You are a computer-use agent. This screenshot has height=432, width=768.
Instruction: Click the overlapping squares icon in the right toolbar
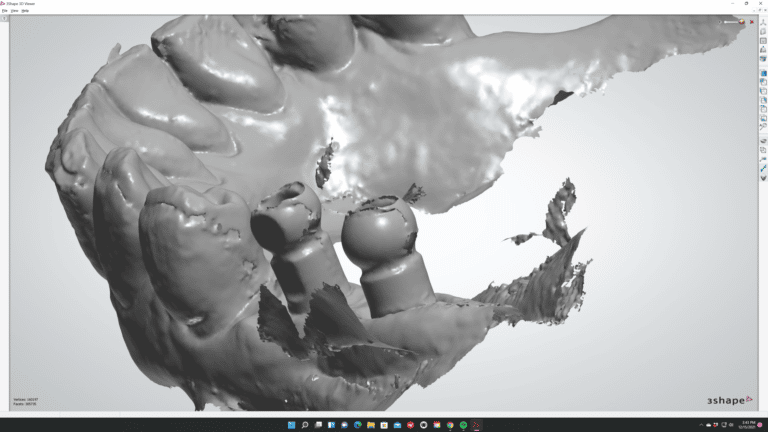(763, 150)
